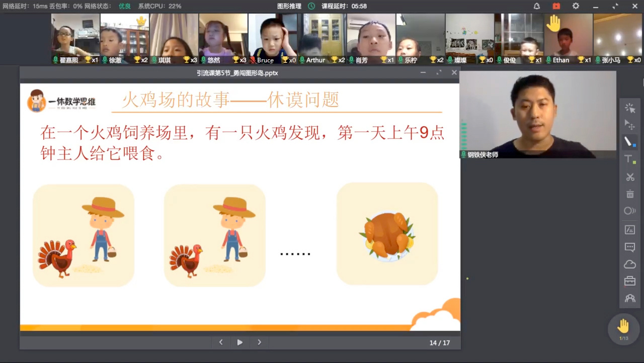Toggle the red recording button

tap(556, 6)
